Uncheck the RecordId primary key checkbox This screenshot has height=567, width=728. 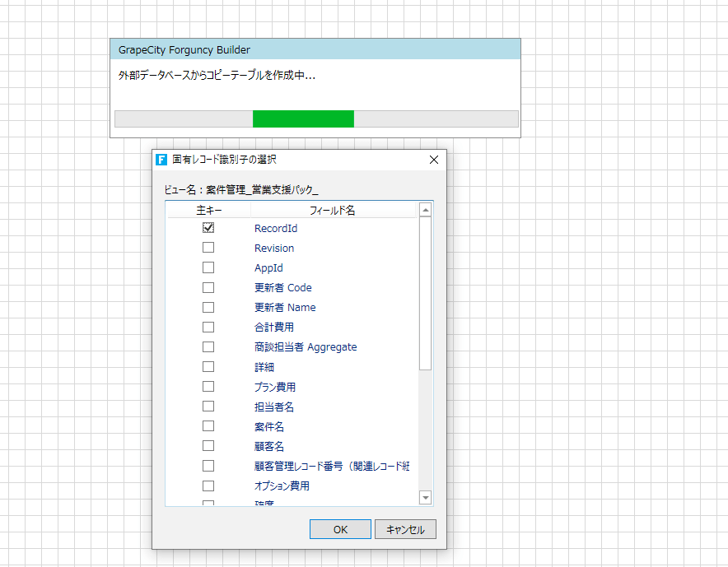pyautogui.click(x=208, y=228)
